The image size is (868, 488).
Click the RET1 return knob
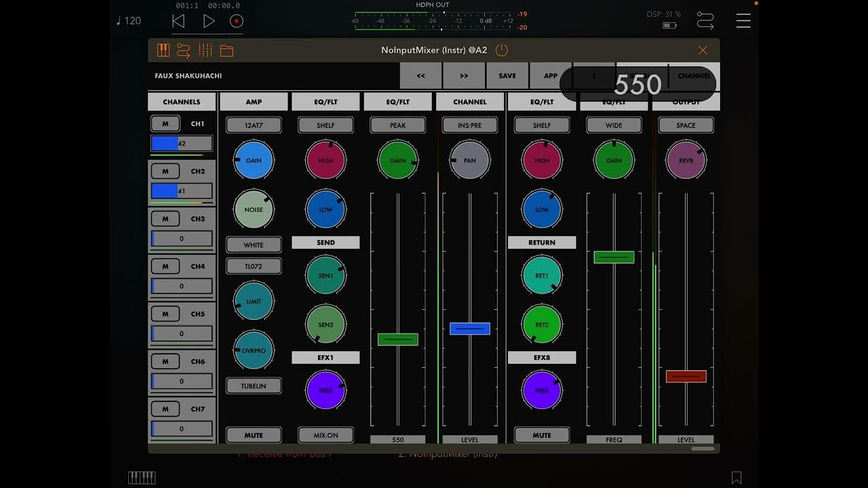tap(542, 276)
